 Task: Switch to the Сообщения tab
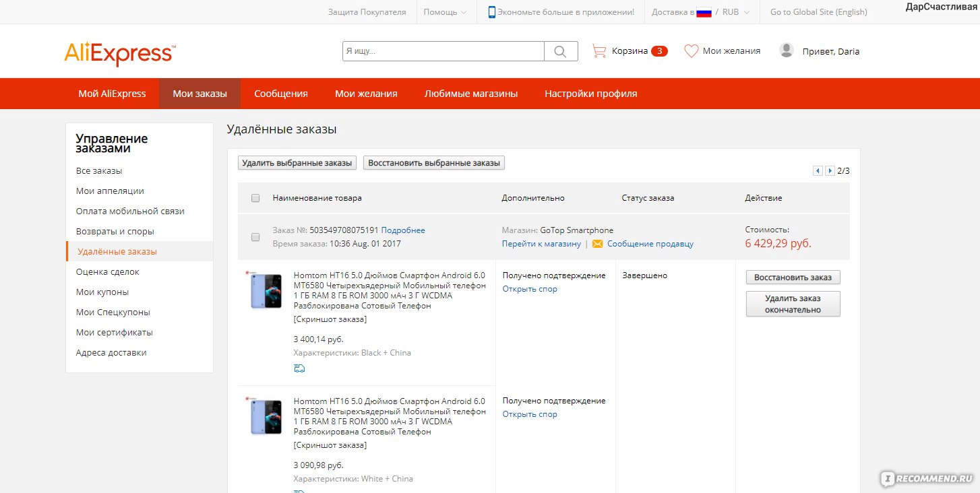(x=281, y=94)
